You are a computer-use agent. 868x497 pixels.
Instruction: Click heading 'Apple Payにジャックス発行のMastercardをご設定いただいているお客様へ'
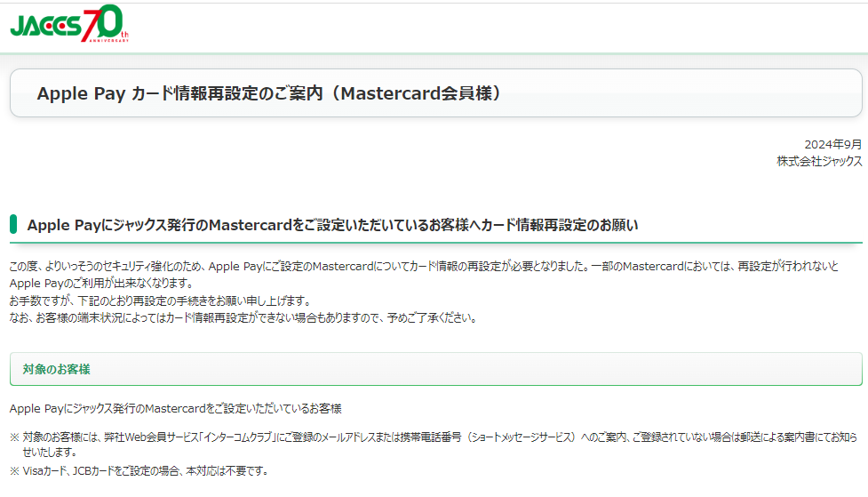[x=332, y=225]
